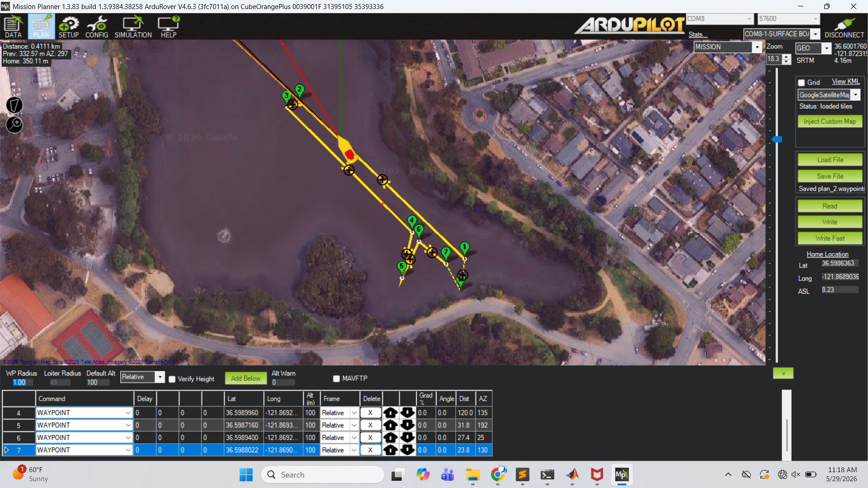Viewport: 868px width, 488px height.
Task: Open the HELP screen
Action: click(169, 27)
